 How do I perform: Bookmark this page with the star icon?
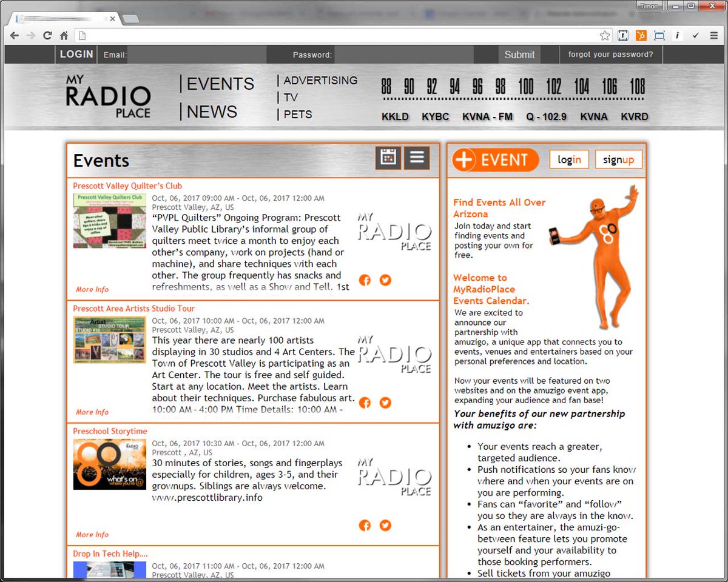click(605, 36)
